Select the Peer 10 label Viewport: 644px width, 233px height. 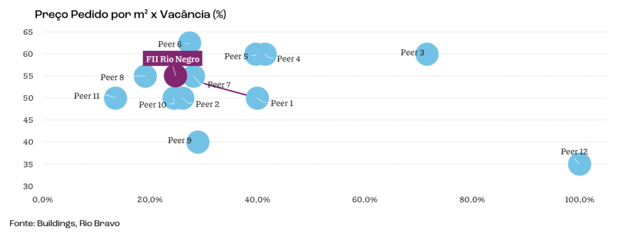[x=152, y=105]
